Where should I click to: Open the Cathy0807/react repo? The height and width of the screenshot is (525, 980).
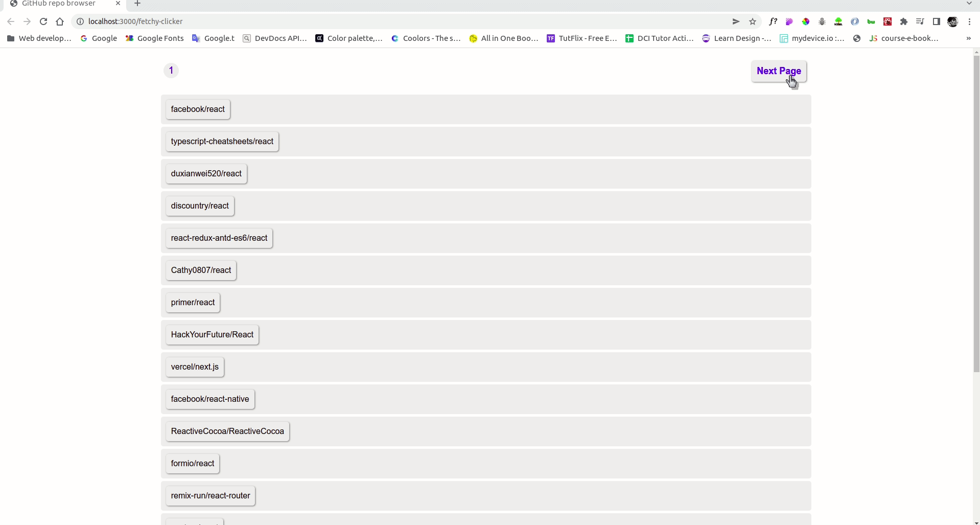[201, 270]
